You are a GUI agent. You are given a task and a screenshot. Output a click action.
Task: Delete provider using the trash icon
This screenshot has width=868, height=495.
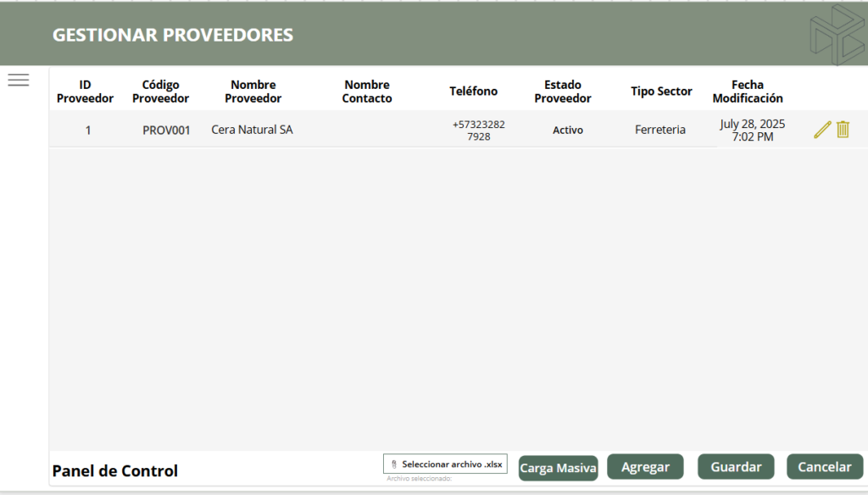pos(843,130)
